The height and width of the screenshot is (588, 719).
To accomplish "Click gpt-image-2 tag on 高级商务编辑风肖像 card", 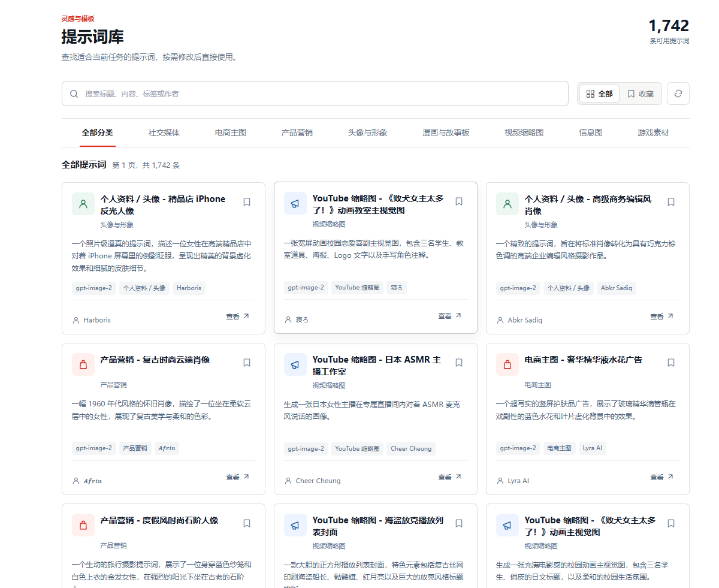I will (518, 288).
